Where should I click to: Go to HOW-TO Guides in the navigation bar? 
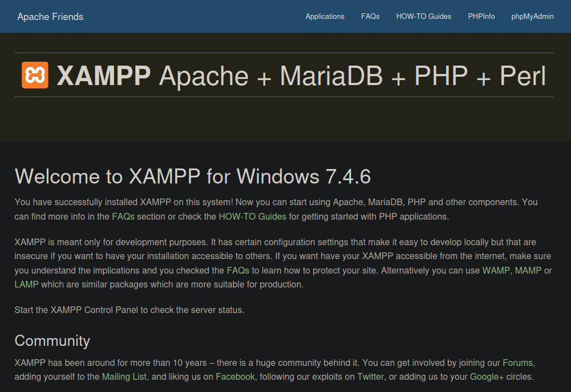point(424,17)
